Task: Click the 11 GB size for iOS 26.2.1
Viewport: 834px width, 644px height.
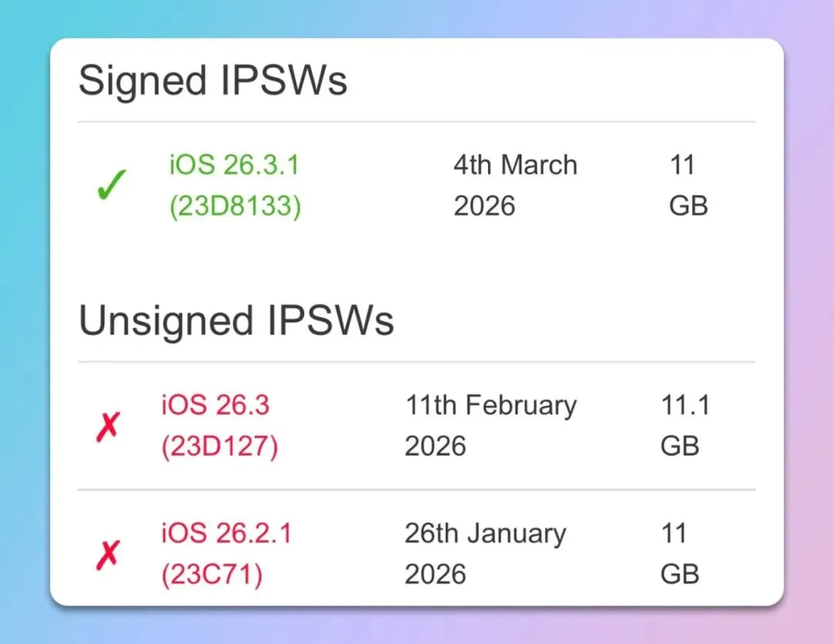Action: tap(680, 554)
